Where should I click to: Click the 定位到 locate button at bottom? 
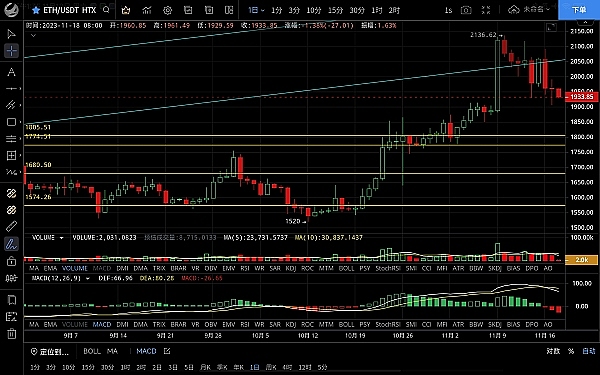(50, 351)
